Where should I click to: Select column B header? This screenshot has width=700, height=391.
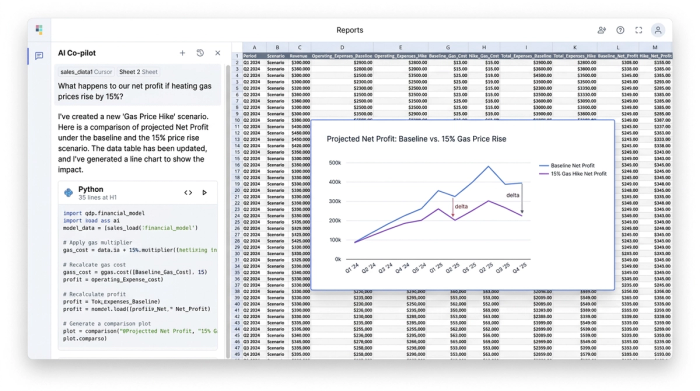coord(277,47)
